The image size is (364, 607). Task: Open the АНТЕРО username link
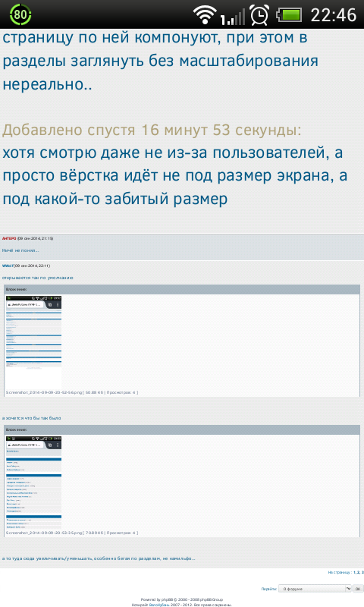click(x=9, y=238)
